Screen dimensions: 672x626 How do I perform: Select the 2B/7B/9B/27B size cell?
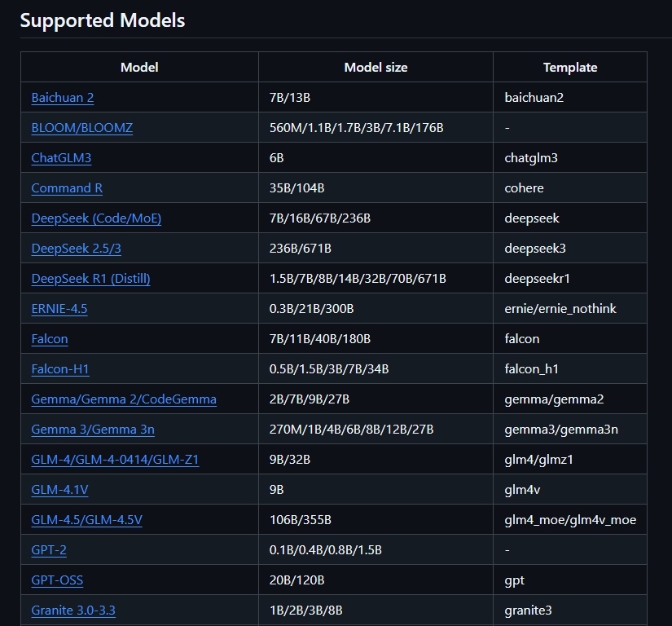tap(376, 399)
